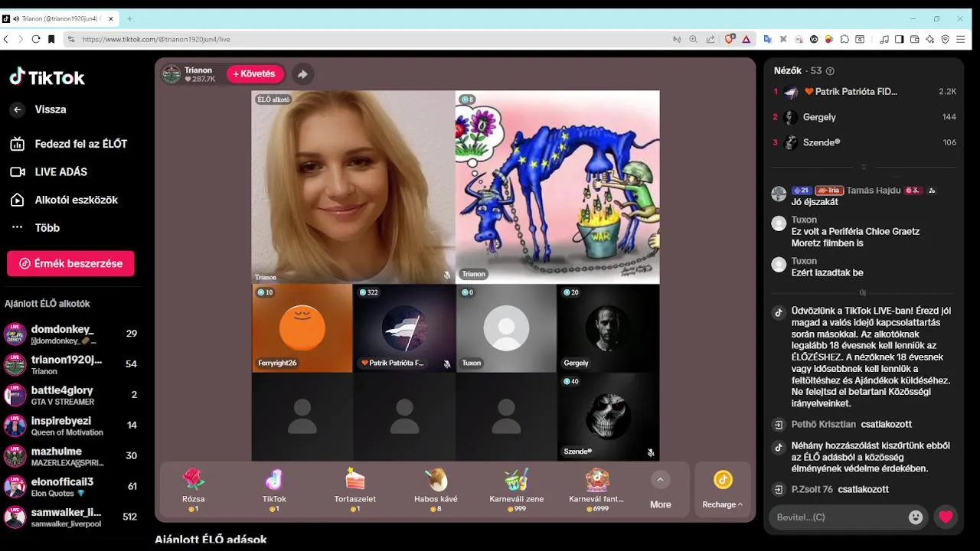The image size is (980, 551).
Task: Click Érmék beszerzése button
Action: [x=70, y=263]
